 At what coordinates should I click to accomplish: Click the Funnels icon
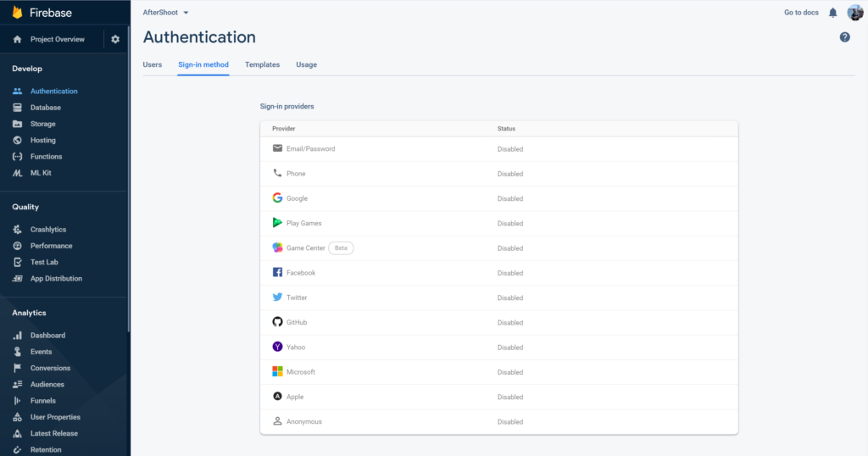point(17,401)
